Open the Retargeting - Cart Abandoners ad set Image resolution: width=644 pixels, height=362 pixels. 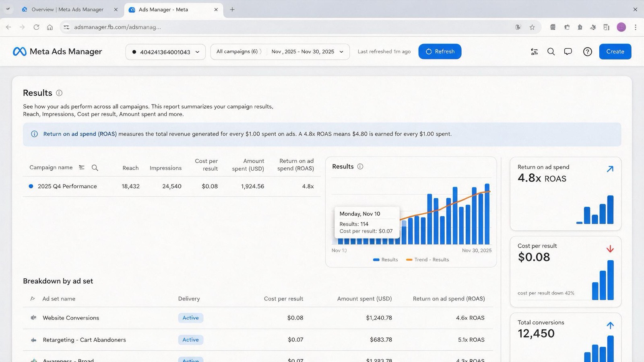84,340
